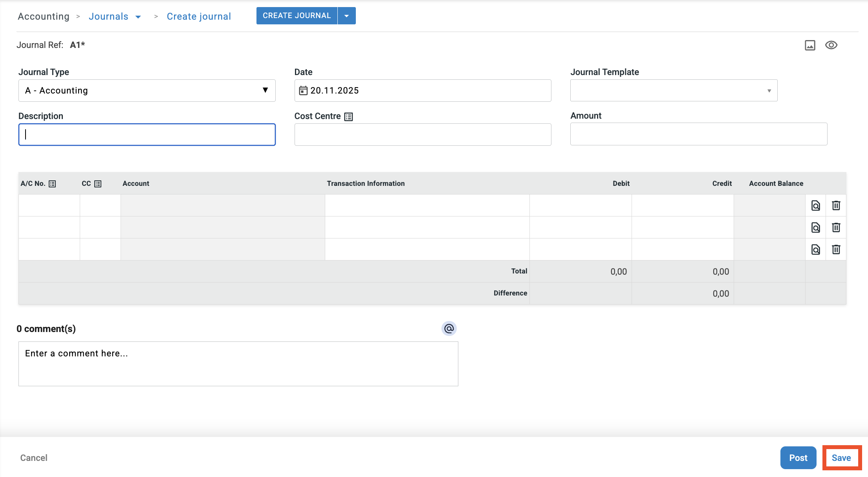Click the image attachment icon

tap(810, 45)
